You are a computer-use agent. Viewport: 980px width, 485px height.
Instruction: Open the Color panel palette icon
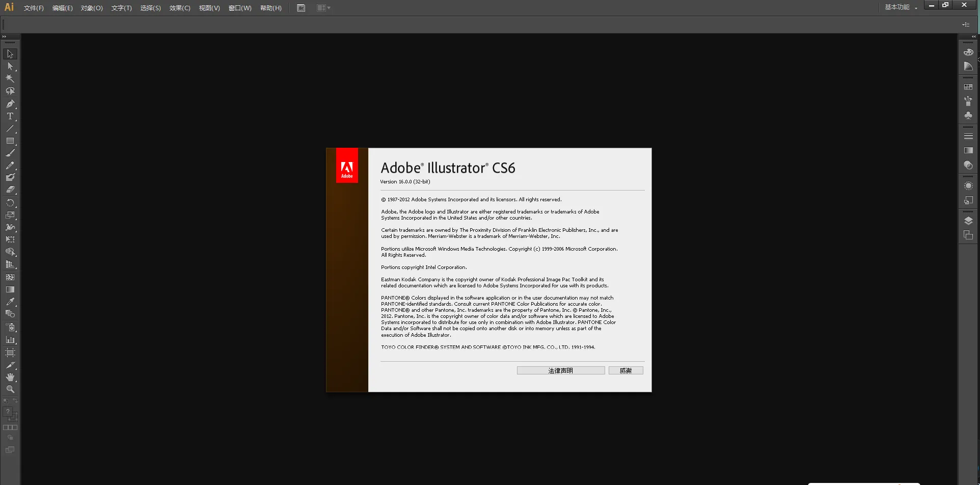[x=968, y=52]
